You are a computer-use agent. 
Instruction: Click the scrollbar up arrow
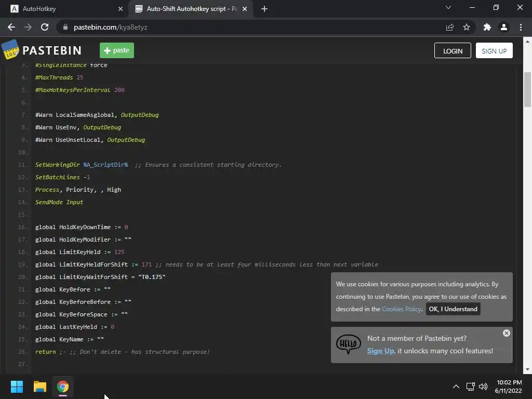527,42
